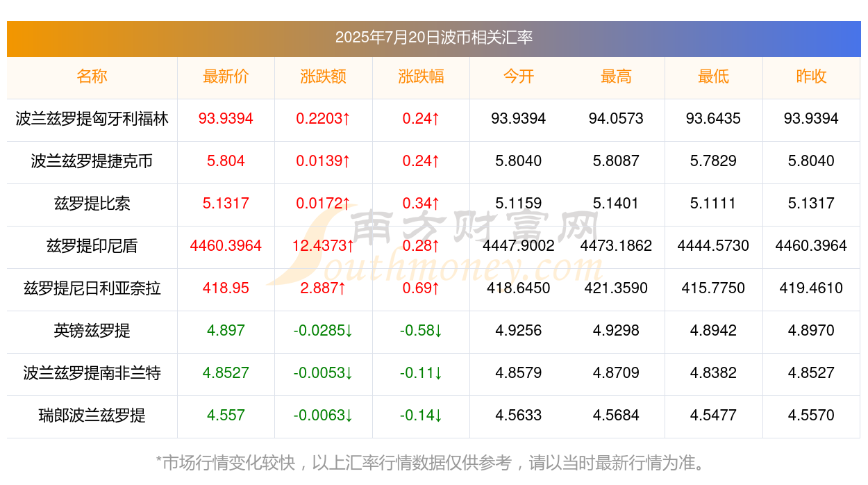Click high value 94.0573

pos(616,119)
